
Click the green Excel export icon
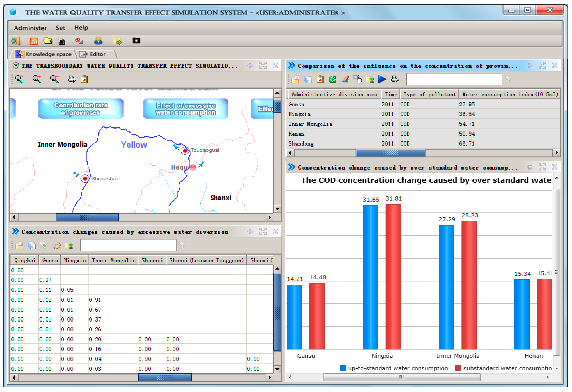[333, 79]
